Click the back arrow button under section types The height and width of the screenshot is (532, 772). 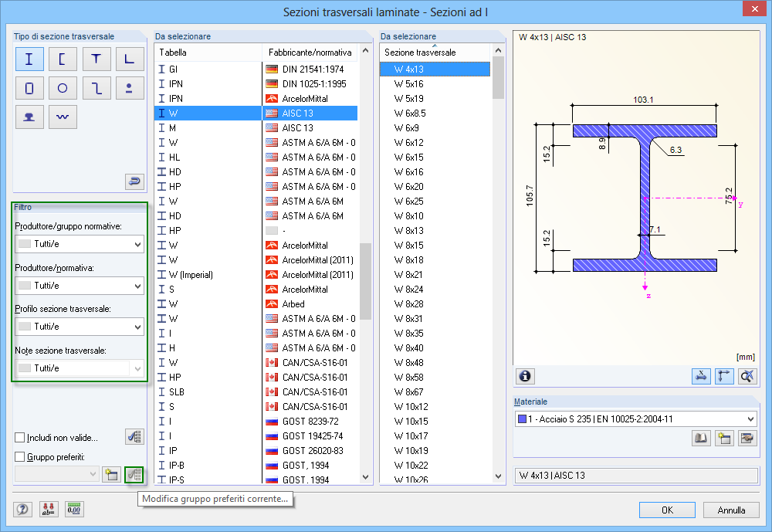click(134, 181)
